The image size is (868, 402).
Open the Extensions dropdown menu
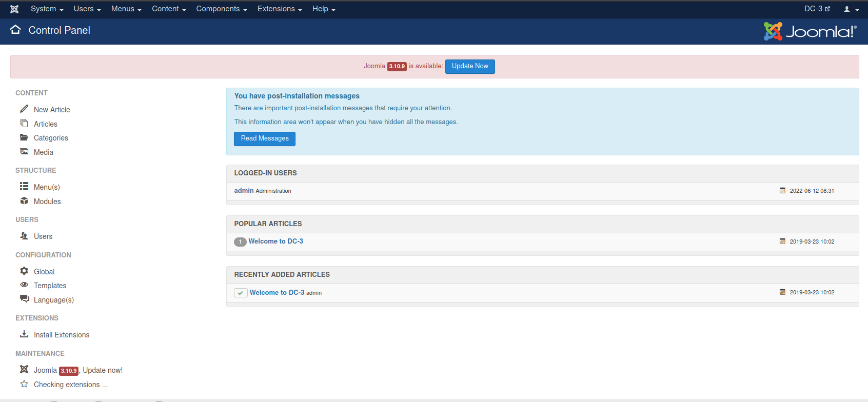280,9
